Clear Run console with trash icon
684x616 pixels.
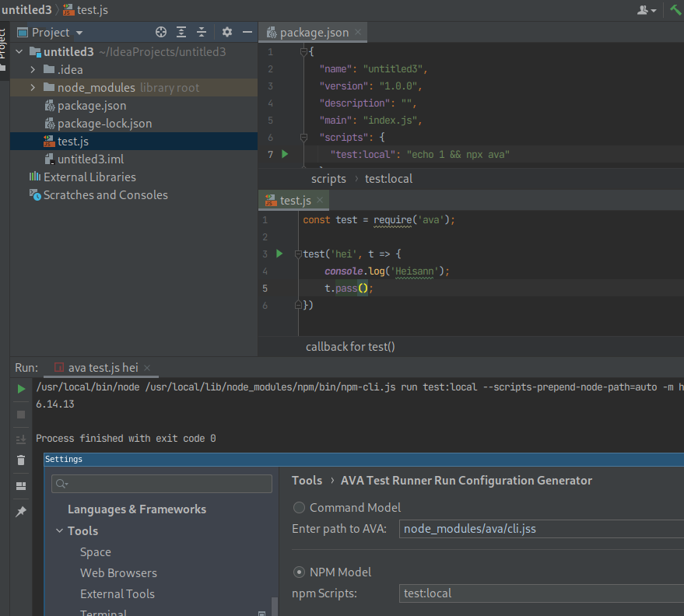pyautogui.click(x=21, y=460)
